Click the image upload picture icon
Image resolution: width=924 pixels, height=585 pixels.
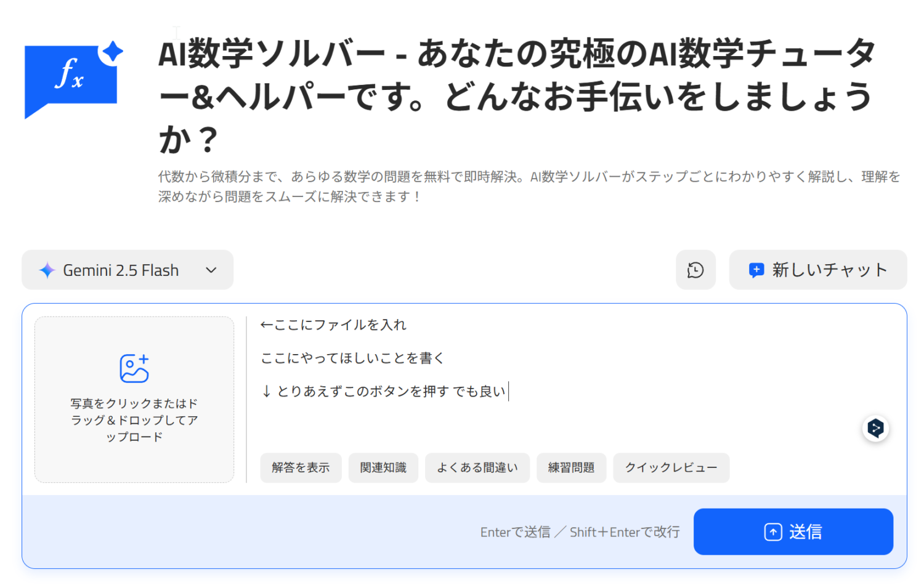tap(134, 368)
